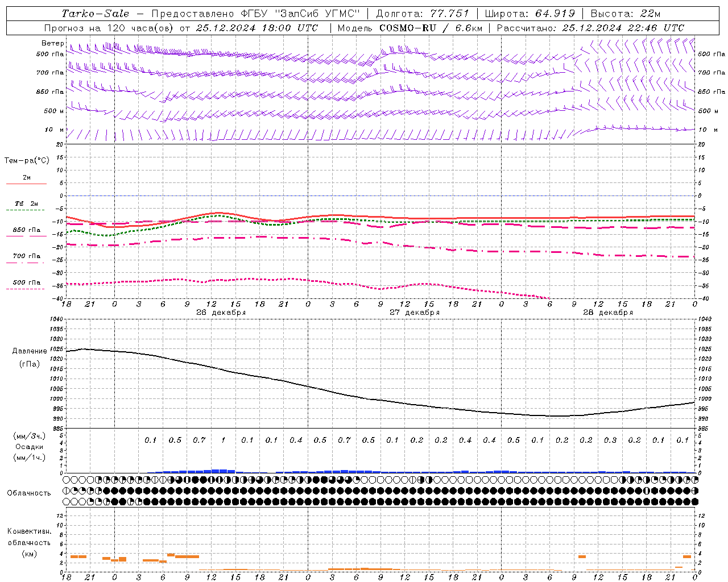Screen dimensions: 728x582
Task: Click the precipitation value '0.3' in 3-hour row
Action: pyautogui.click(x=610, y=440)
